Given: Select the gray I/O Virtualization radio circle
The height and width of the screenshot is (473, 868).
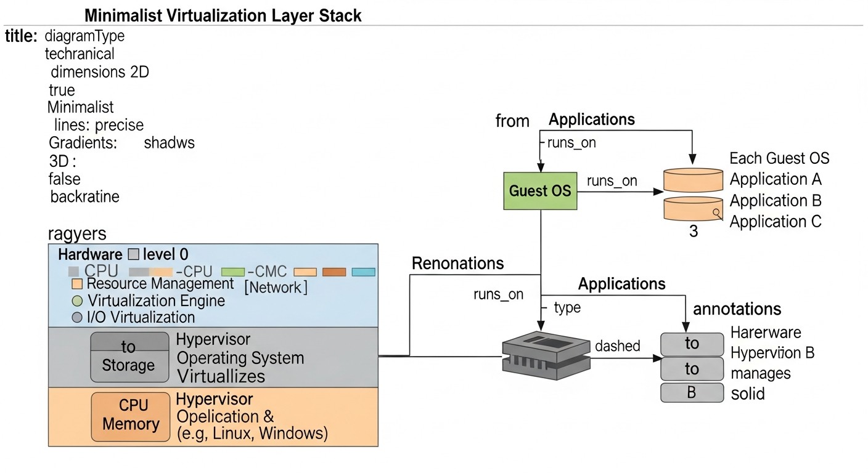Looking at the screenshot, I should pyautogui.click(x=77, y=318).
